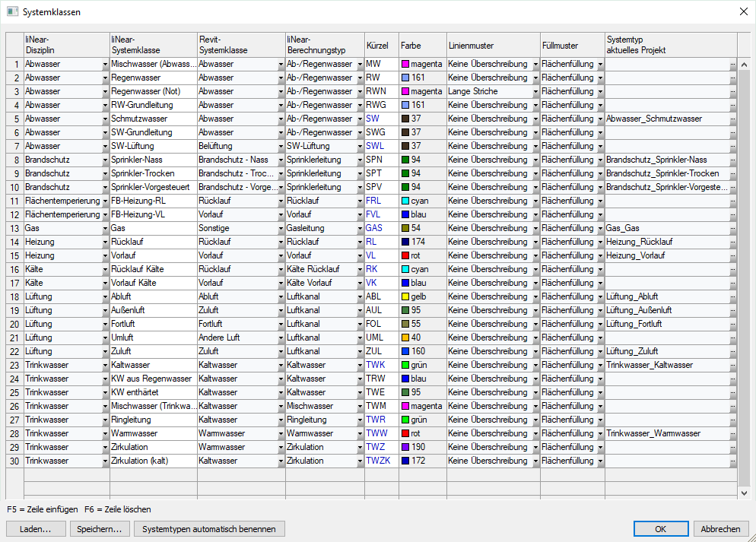Click scrollbar down arrow of the table

click(744, 493)
